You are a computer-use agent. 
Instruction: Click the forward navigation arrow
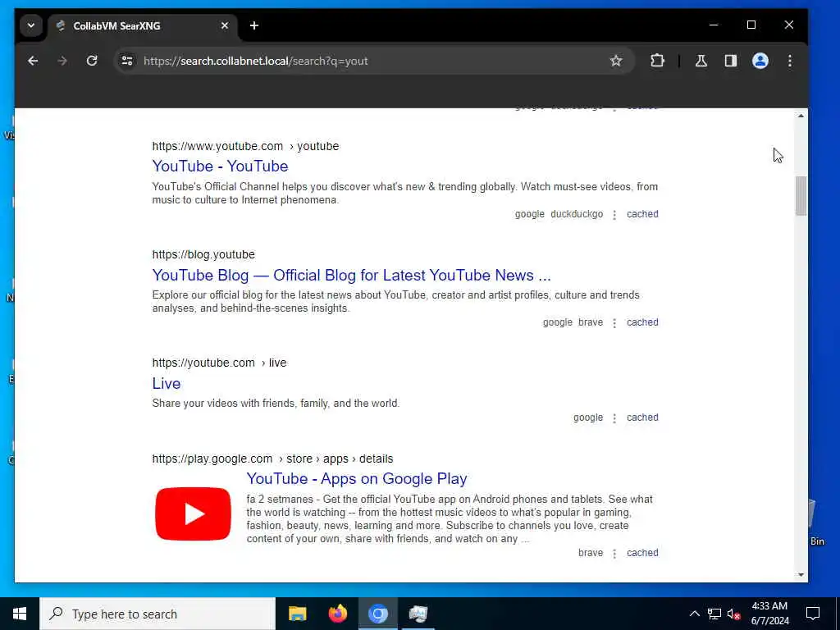click(62, 61)
